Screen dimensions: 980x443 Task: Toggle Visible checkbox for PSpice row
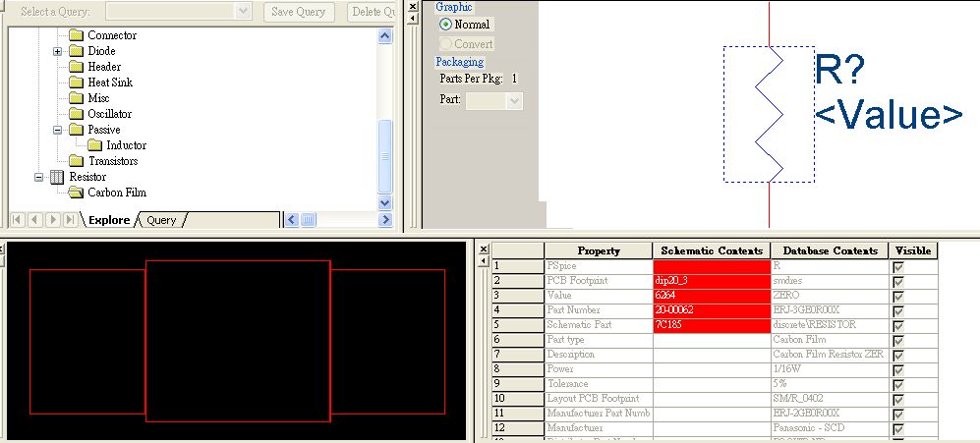[x=898, y=267]
